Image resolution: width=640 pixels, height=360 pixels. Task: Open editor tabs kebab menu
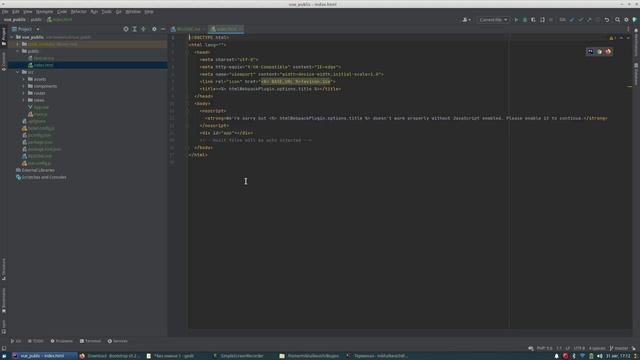click(x=628, y=29)
